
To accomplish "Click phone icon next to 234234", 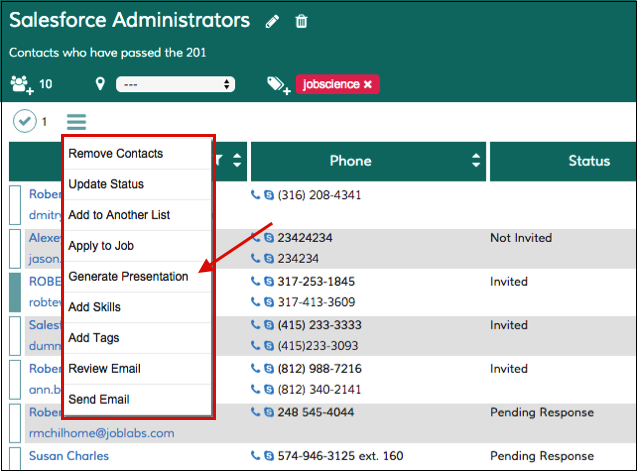I will 255,258.
